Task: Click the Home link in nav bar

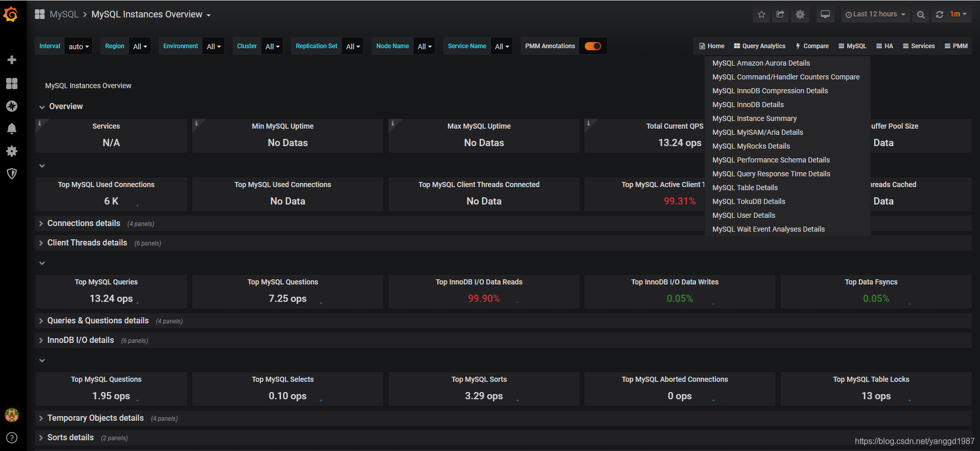Action: (712, 46)
